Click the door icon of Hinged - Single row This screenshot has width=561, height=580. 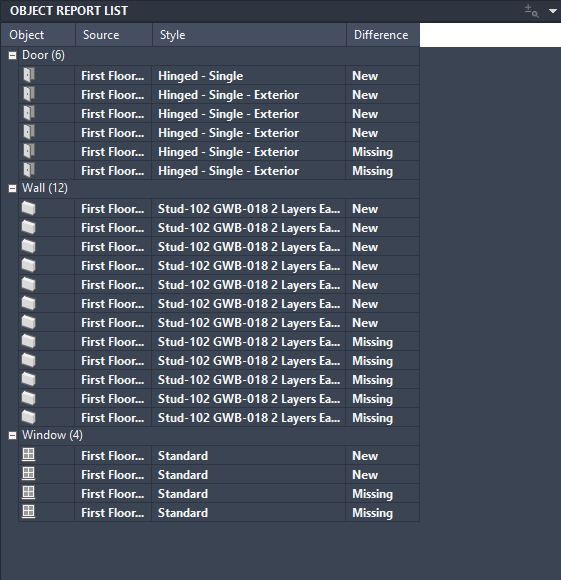29,75
